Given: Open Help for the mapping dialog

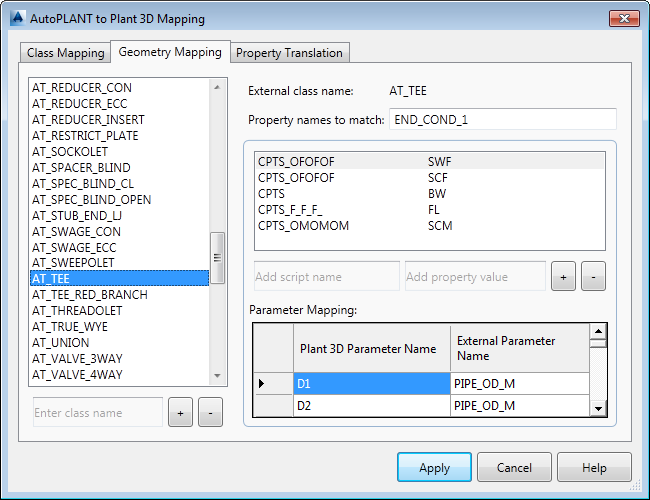Looking at the screenshot, I should [594, 467].
